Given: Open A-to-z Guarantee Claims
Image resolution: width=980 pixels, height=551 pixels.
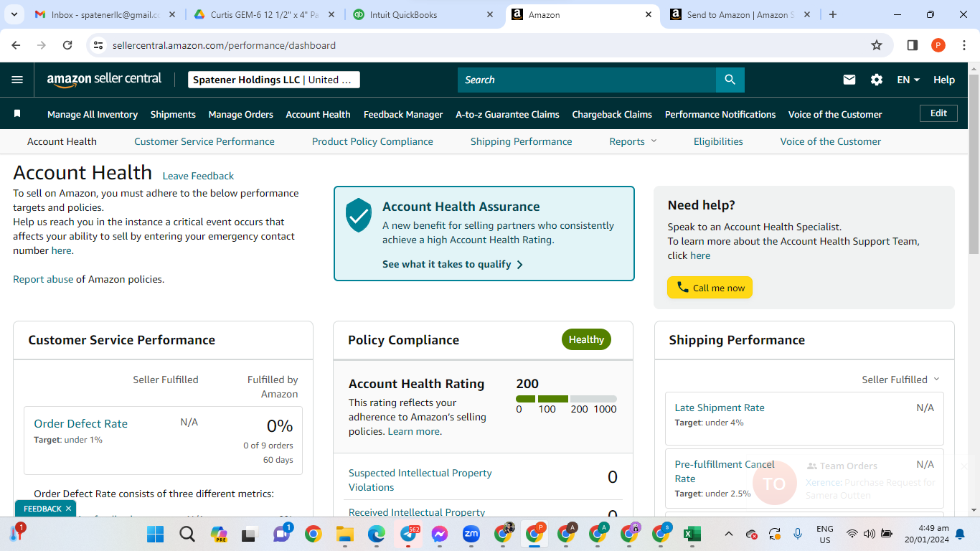Looking at the screenshot, I should click(x=507, y=114).
